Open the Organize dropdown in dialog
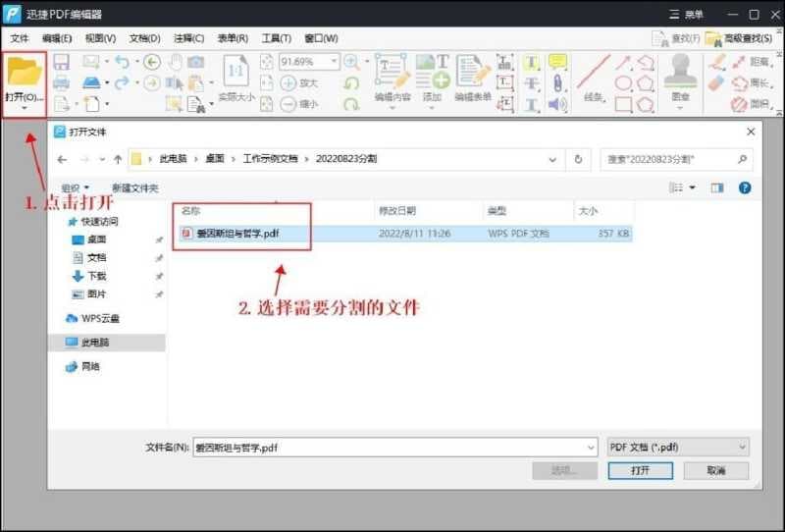This screenshot has width=785, height=532. [76, 187]
